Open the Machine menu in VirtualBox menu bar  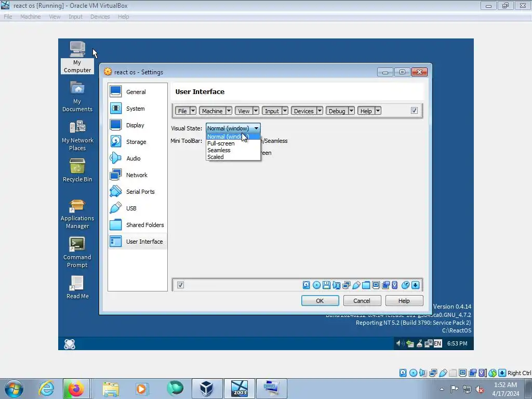tap(30, 17)
